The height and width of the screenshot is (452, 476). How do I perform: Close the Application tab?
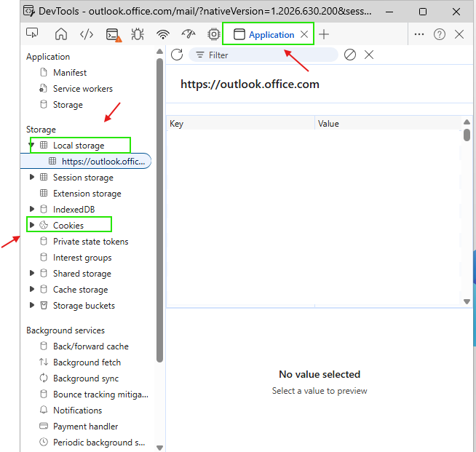point(304,34)
